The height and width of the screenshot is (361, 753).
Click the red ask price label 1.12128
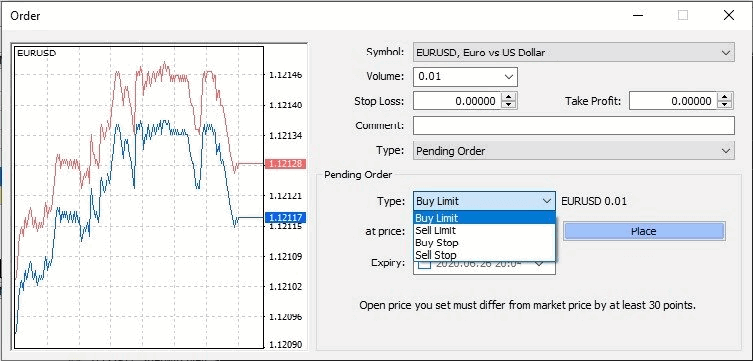coord(286,164)
